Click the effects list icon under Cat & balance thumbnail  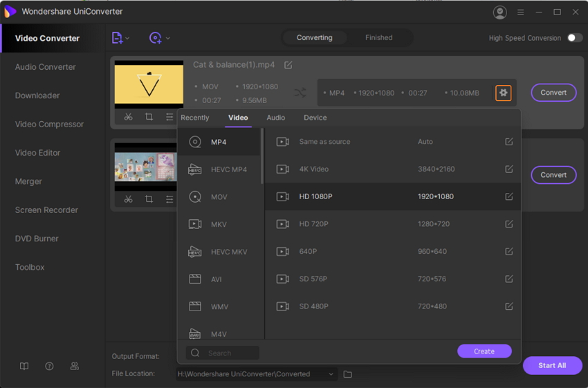point(169,117)
